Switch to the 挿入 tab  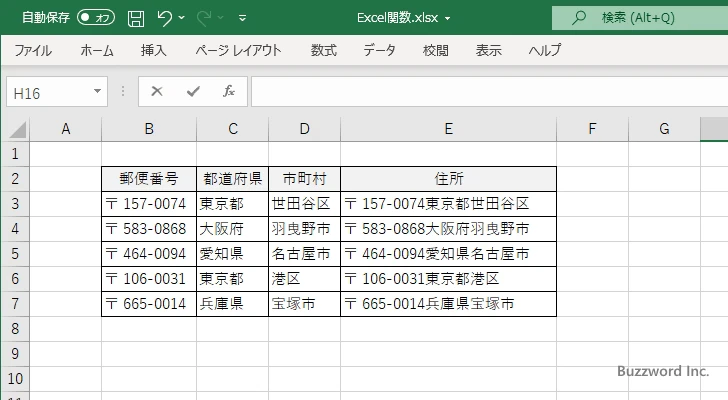(x=154, y=50)
